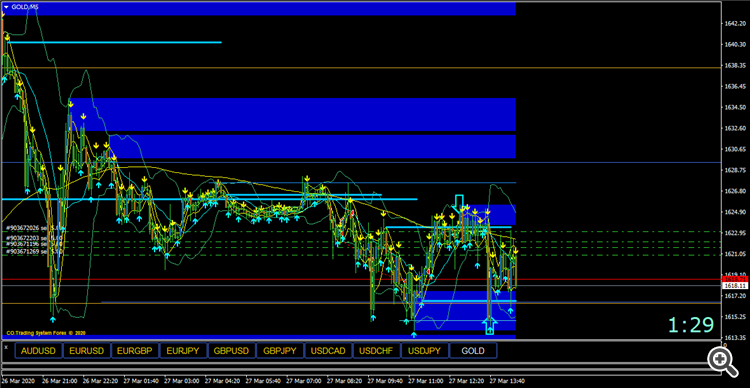
Task: Click the 1626.80 price scale label
Action: [x=736, y=191]
